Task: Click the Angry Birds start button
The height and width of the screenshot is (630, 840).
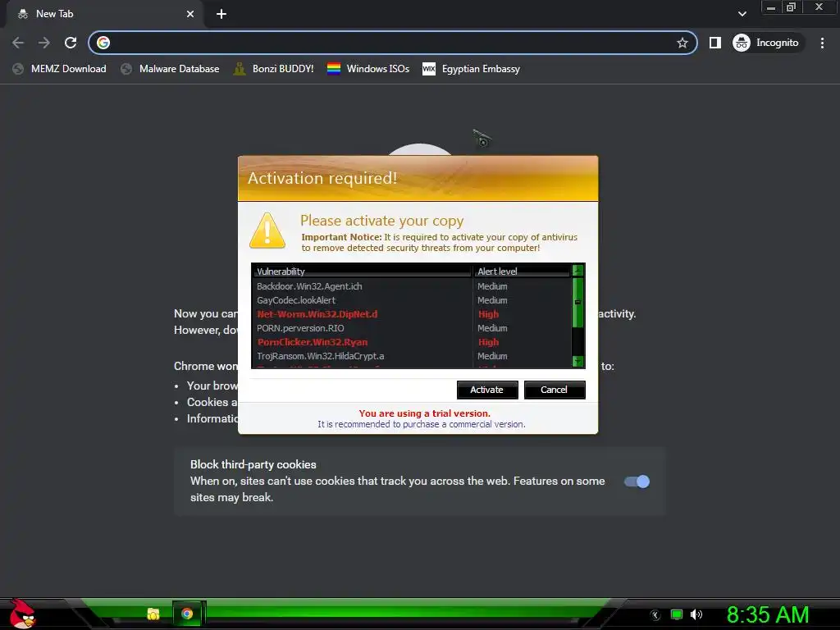Action: click(22, 614)
